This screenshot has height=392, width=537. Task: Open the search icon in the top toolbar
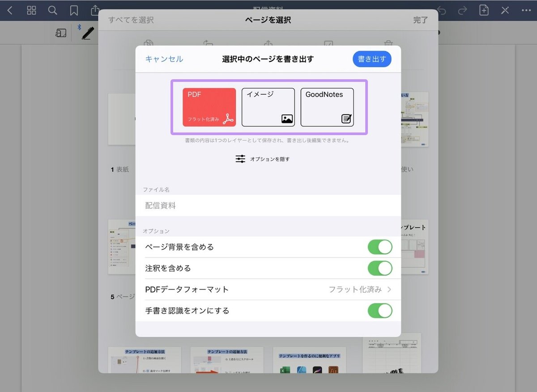[52, 10]
